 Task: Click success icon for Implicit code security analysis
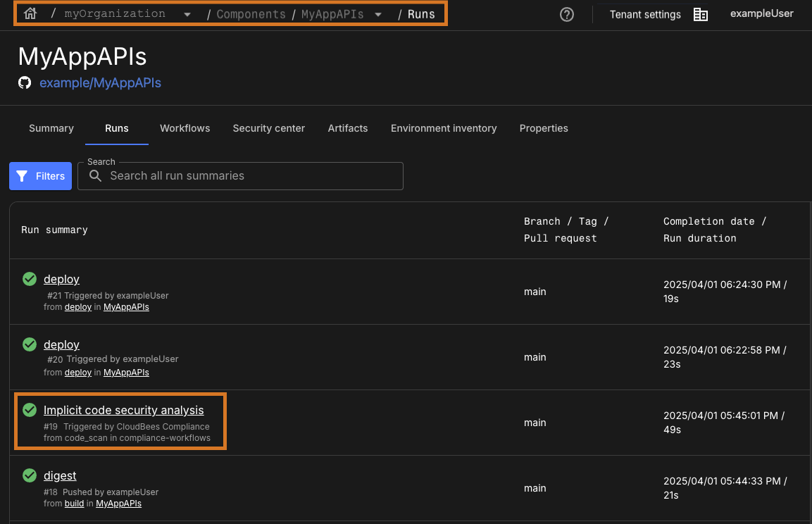30,410
